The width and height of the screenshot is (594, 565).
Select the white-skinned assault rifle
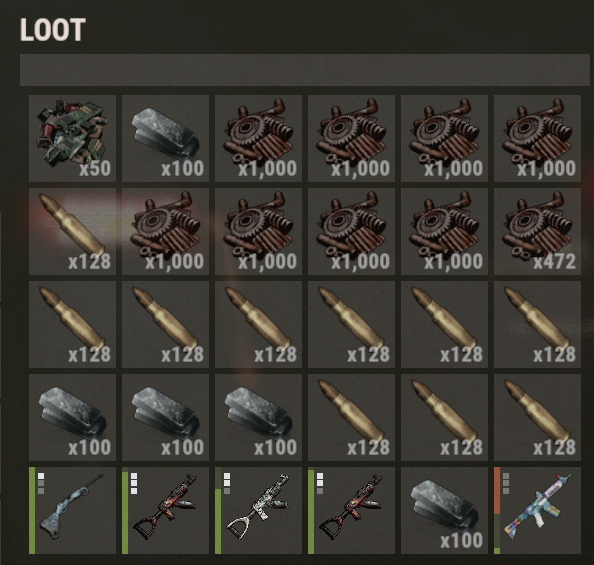pos(258,510)
